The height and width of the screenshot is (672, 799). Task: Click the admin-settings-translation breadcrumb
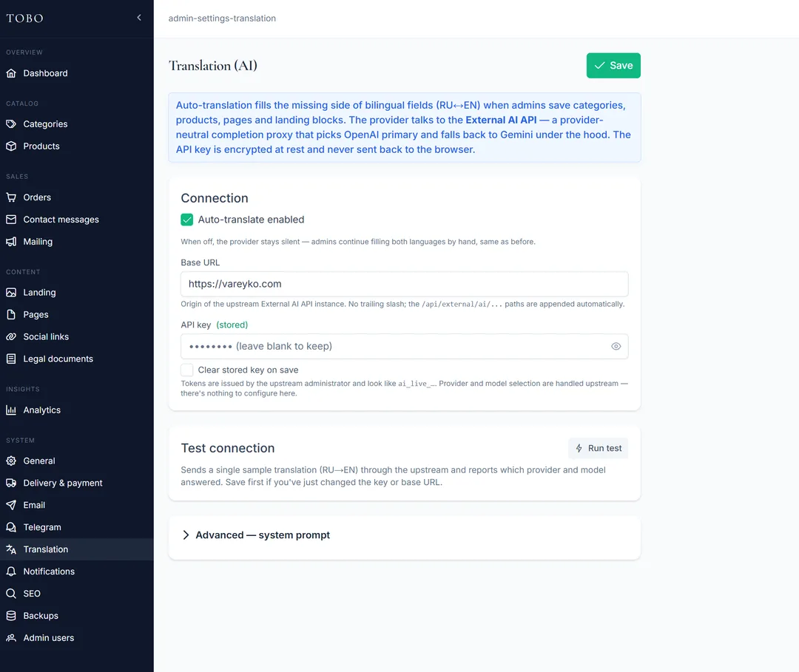click(x=222, y=18)
